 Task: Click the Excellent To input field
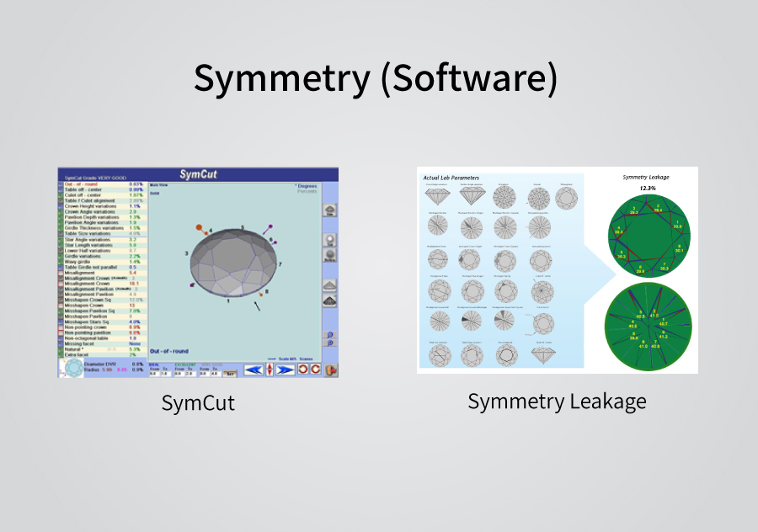190,373
